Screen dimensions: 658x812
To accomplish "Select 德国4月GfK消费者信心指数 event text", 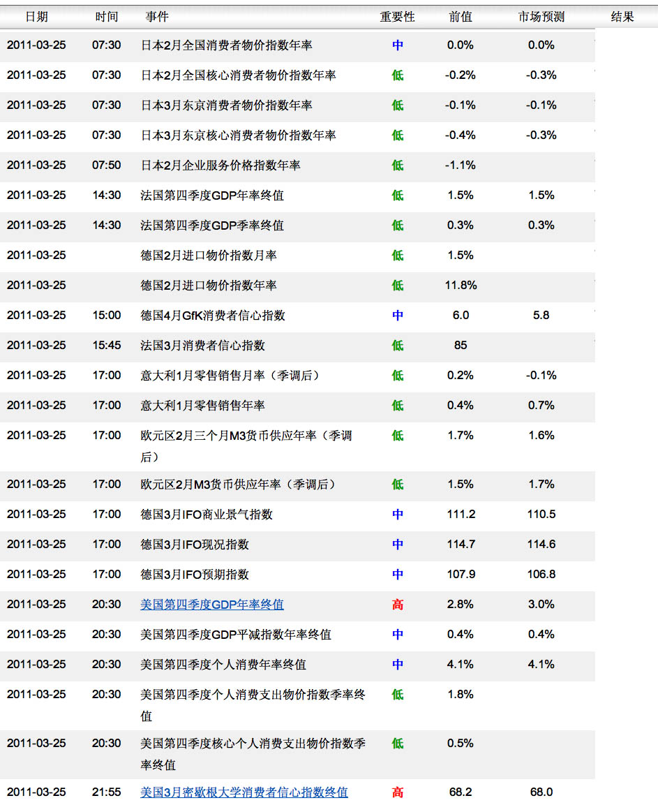I will click(x=213, y=316).
